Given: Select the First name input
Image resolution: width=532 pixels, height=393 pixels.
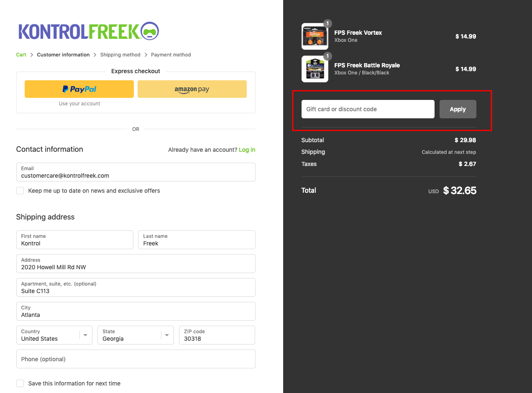Looking at the screenshot, I should [x=74, y=240].
